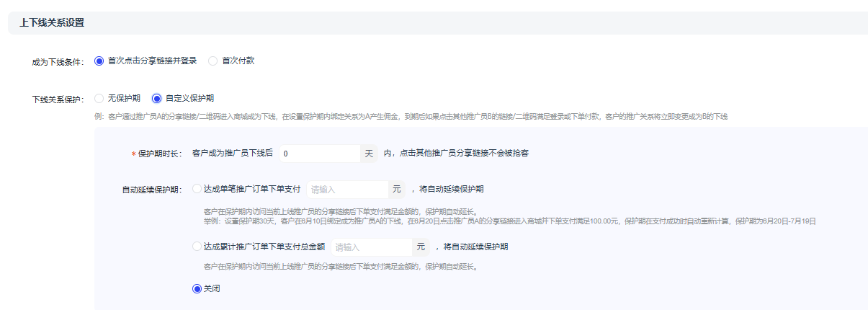
Task: Enable 达成单笔推广订单下单支付 auto-extension option
Action: [x=197, y=189]
